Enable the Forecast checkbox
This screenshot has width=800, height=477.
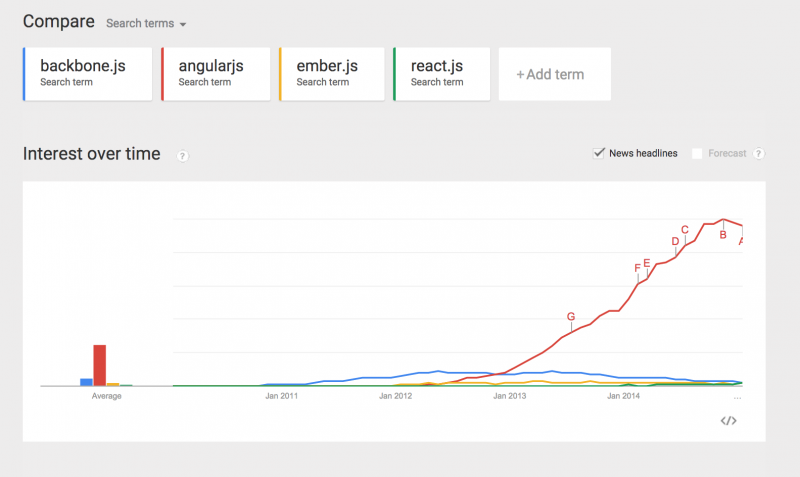697,153
